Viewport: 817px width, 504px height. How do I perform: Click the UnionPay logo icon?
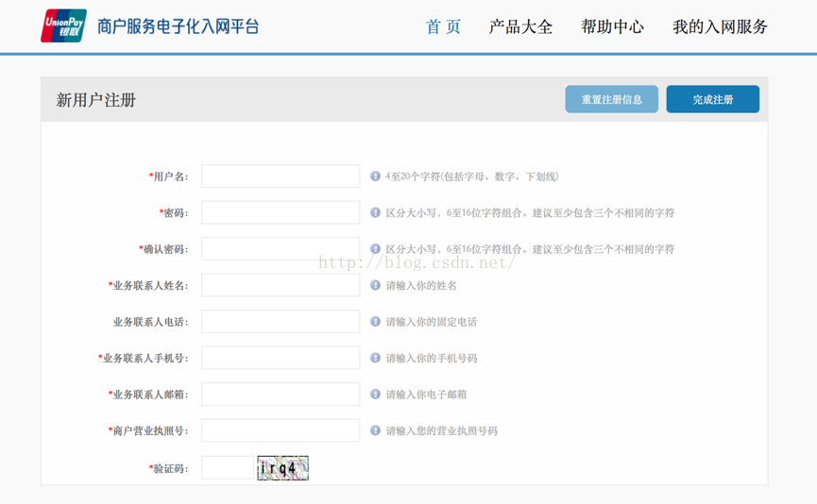[x=63, y=26]
